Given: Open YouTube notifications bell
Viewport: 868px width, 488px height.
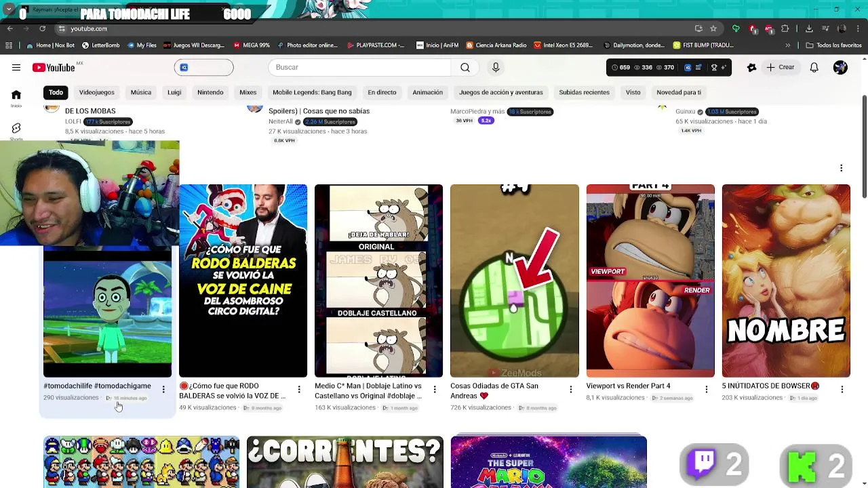Looking at the screenshot, I should click(814, 67).
